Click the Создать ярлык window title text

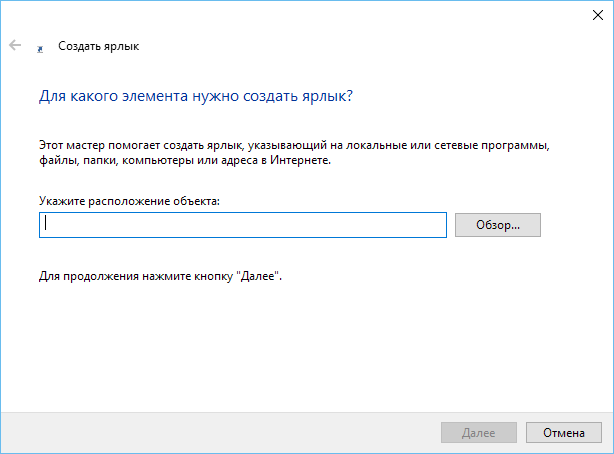(99, 46)
